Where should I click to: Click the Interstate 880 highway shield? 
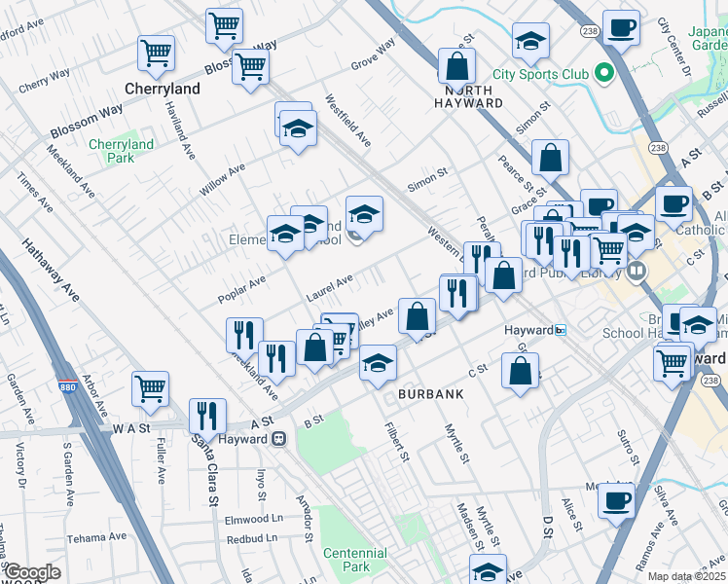[68, 386]
